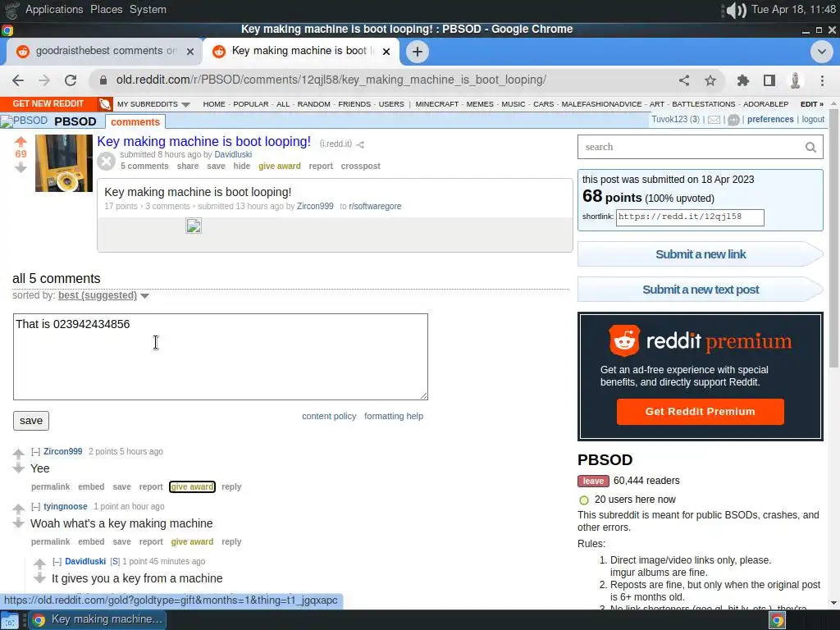Open MINECRAFT subreddit link

pyautogui.click(x=436, y=104)
